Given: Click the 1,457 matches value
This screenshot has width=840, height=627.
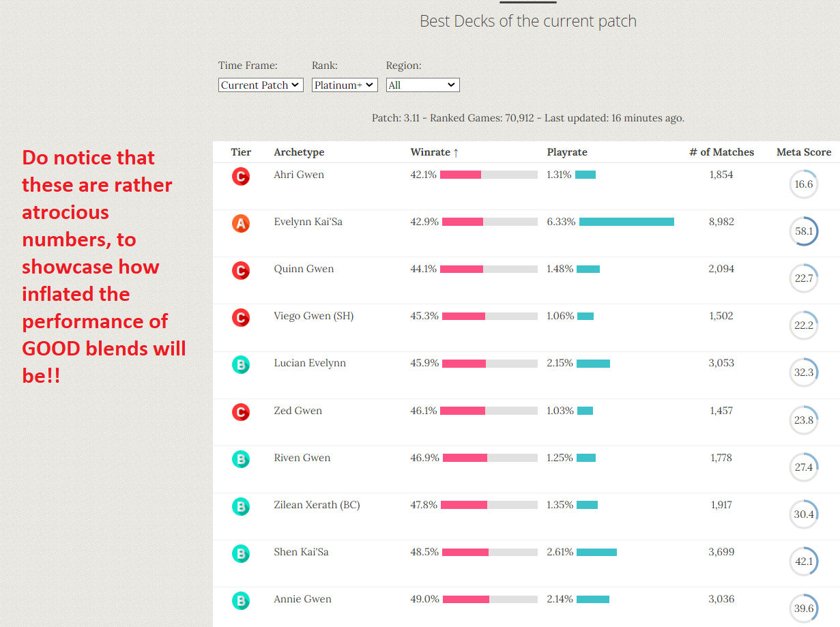Looking at the screenshot, I should pyautogui.click(x=721, y=411).
